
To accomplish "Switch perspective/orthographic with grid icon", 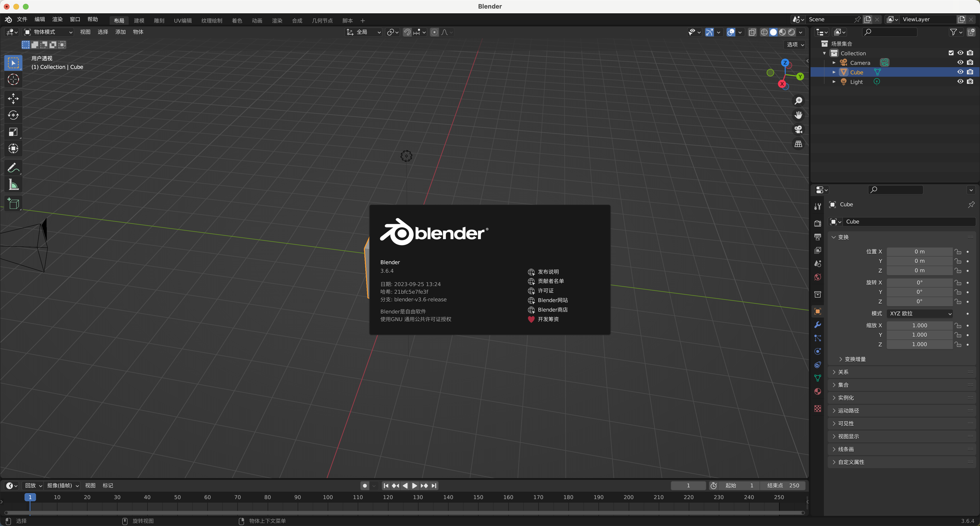I will (798, 144).
